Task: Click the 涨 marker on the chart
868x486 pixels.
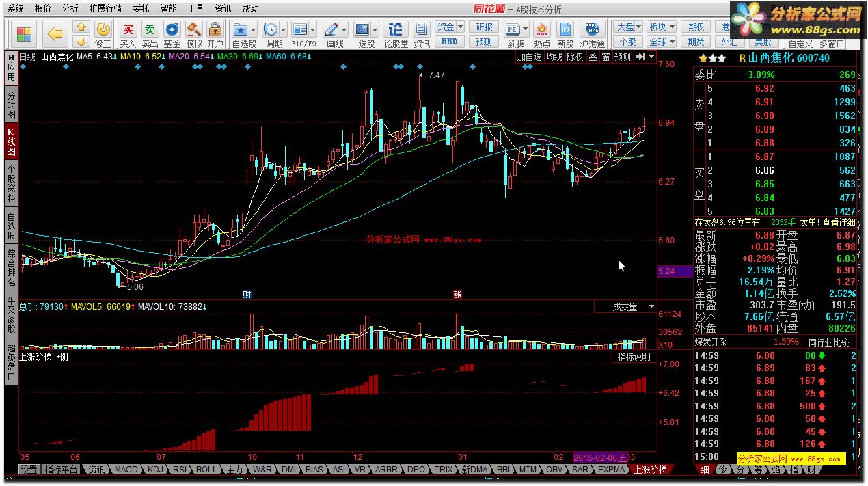Action: [x=457, y=295]
